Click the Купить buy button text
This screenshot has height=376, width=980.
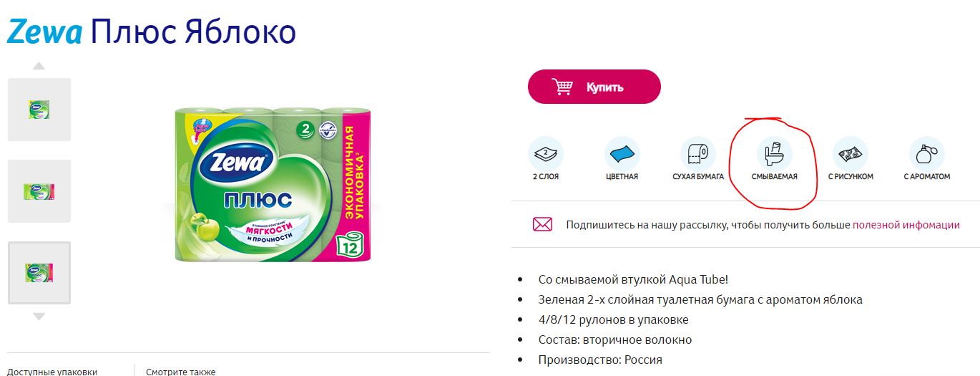pyautogui.click(x=605, y=87)
